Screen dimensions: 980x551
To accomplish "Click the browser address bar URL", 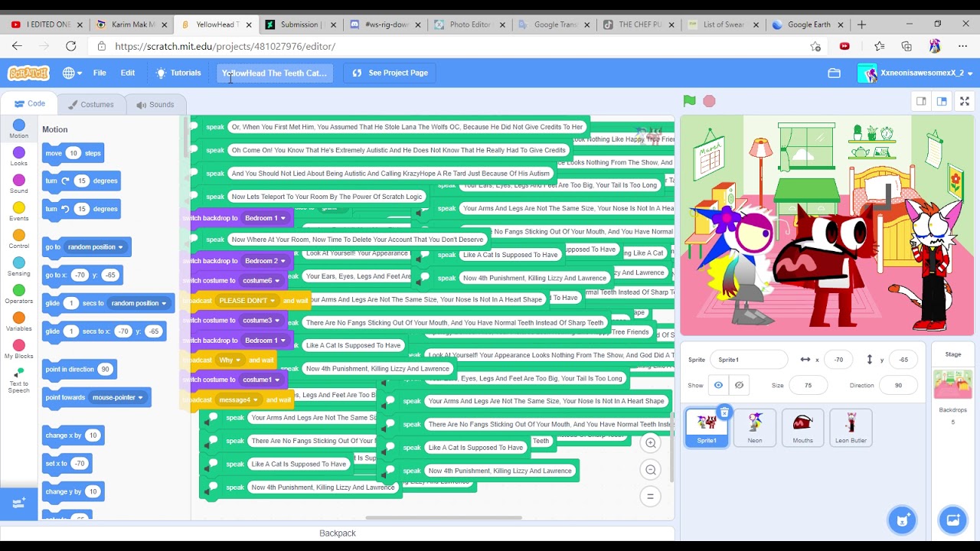I will (x=225, y=46).
